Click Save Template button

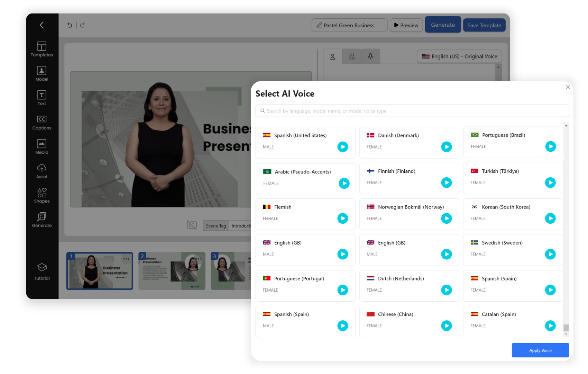[x=484, y=25]
